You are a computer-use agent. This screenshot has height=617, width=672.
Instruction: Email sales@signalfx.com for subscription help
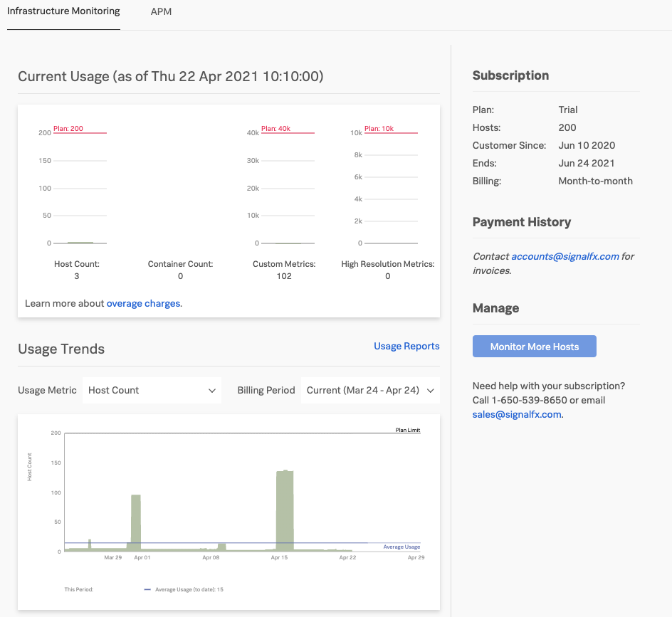(x=516, y=413)
